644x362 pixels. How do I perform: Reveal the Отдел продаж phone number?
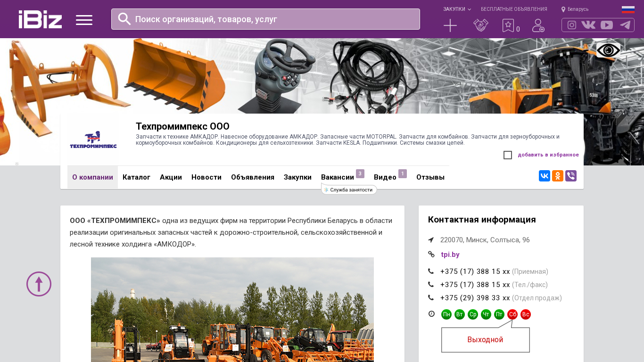(x=475, y=298)
